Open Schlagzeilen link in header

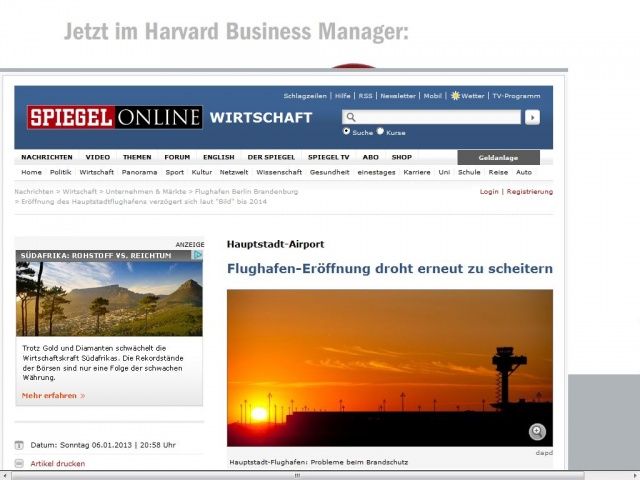(305, 96)
